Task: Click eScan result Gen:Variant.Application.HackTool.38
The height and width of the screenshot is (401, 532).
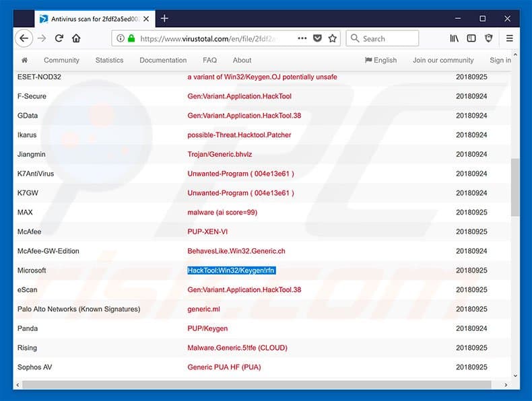Action: (x=244, y=289)
